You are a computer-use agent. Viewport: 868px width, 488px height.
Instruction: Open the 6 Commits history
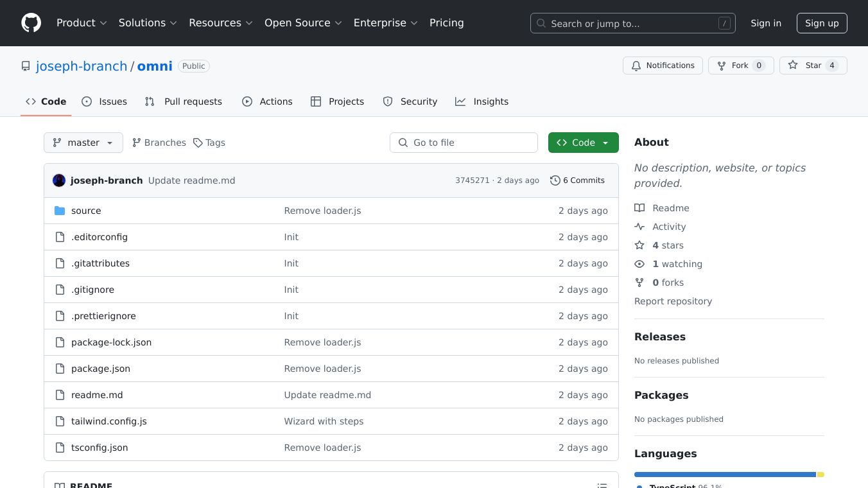(x=577, y=180)
